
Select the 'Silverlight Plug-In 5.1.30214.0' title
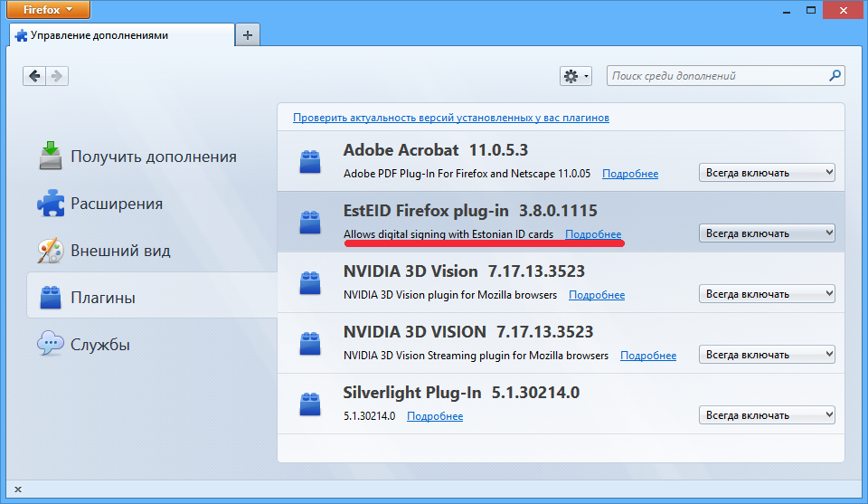(461, 392)
